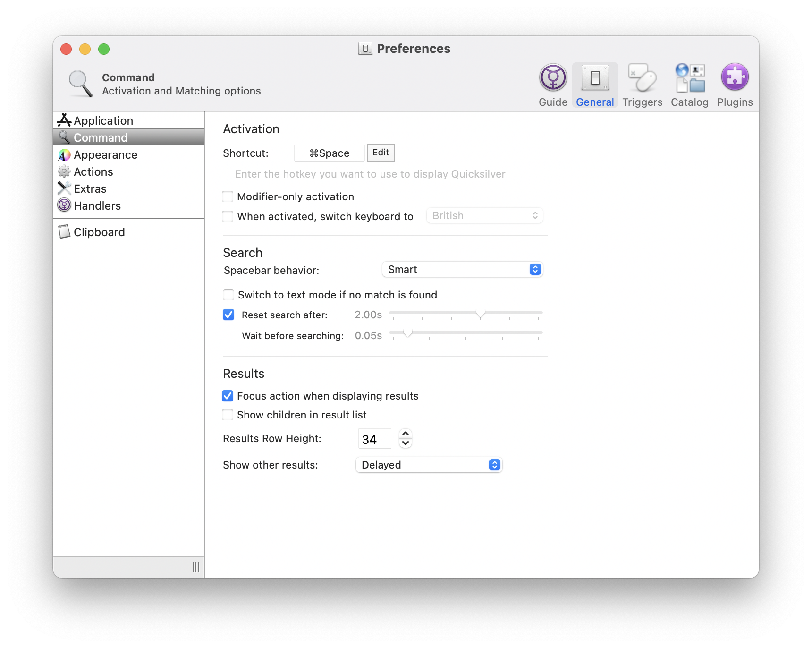The height and width of the screenshot is (648, 812).
Task: Select Actions in the sidebar list
Action: [128, 171]
